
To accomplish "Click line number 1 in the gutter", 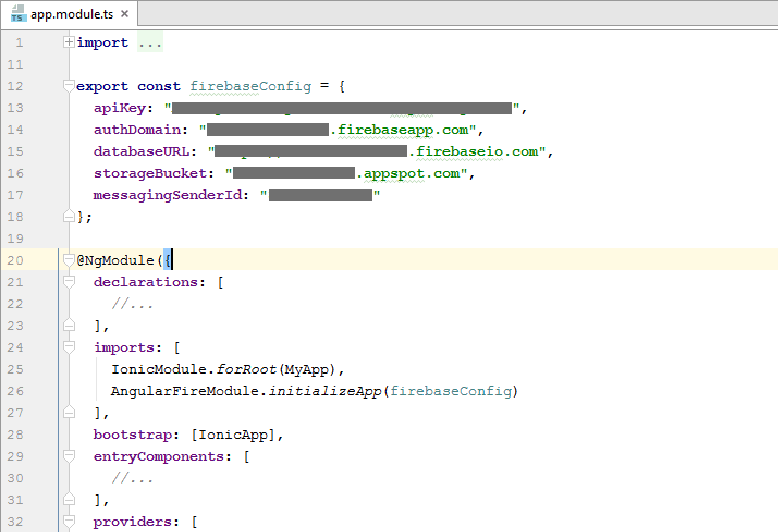I will pyautogui.click(x=20, y=42).
